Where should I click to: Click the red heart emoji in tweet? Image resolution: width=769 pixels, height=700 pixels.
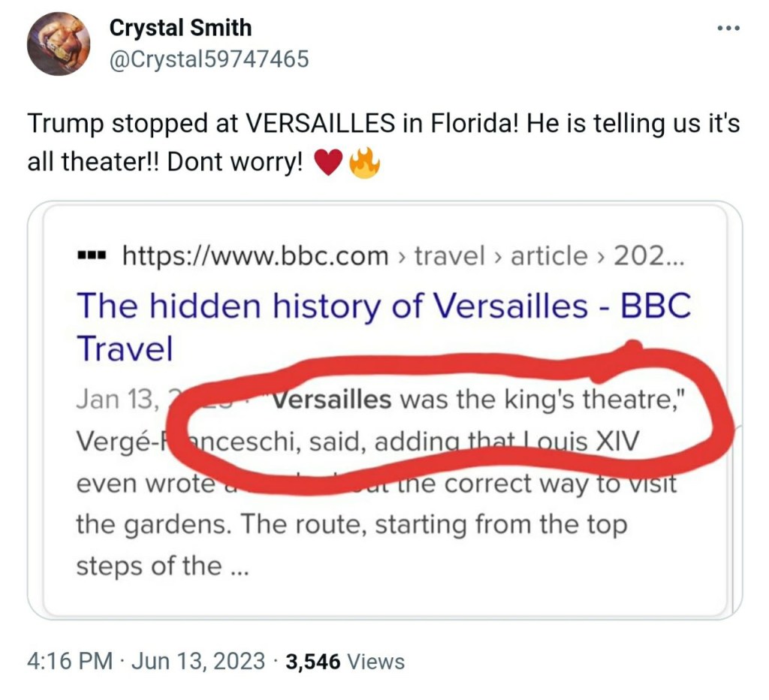[x=327, y=163]
